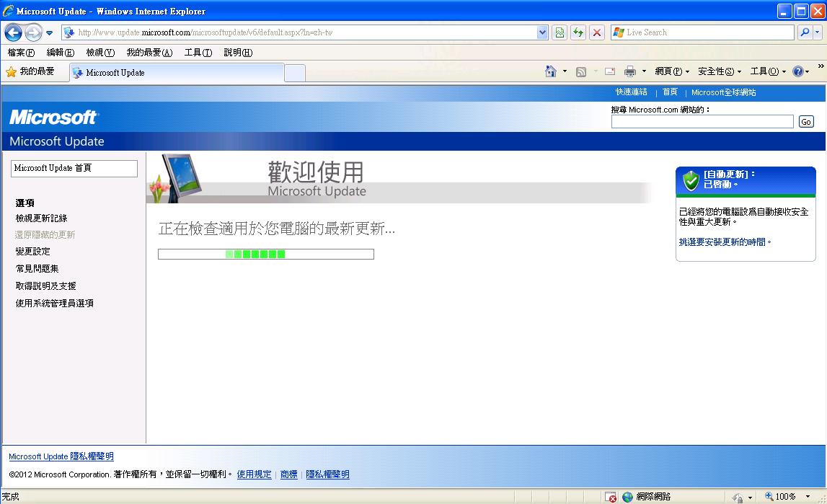Open the 使用規定 footer link
The height and width of the screenshot is (504, 827).
click(x=254, y=474)
